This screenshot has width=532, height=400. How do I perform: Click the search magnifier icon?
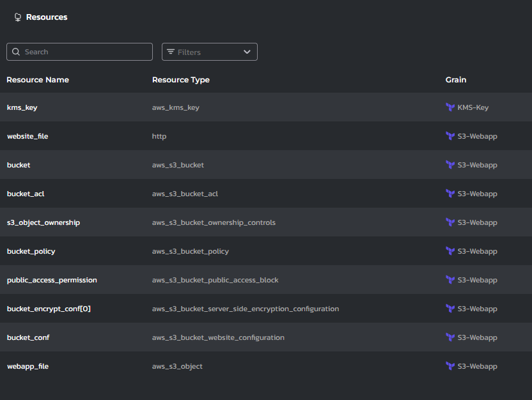[15, 52]
